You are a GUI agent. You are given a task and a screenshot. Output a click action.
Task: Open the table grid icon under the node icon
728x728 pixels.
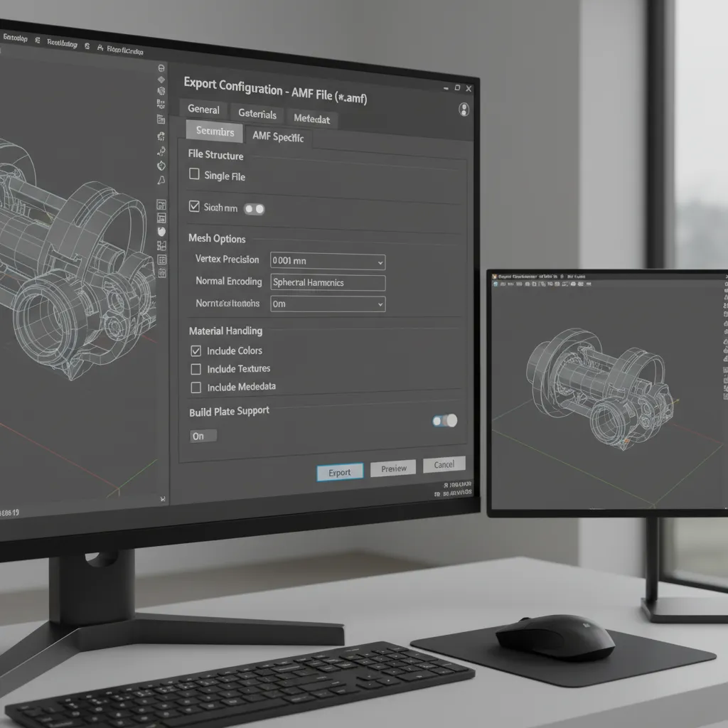click(162, 259)
